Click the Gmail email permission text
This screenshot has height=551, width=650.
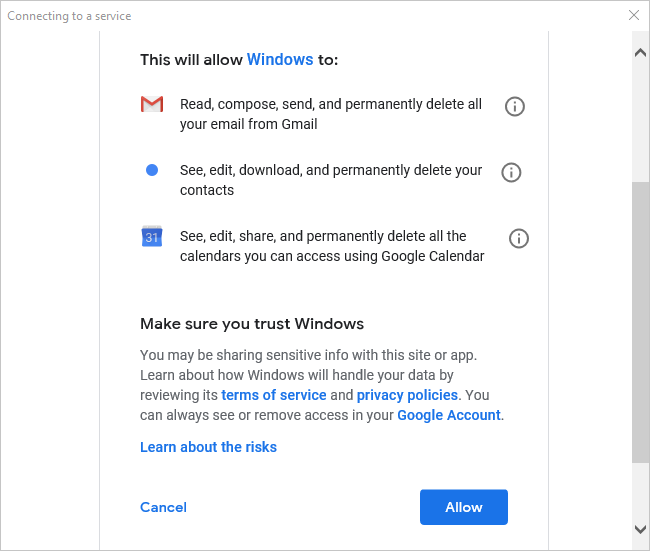click(x=330, y=114)
